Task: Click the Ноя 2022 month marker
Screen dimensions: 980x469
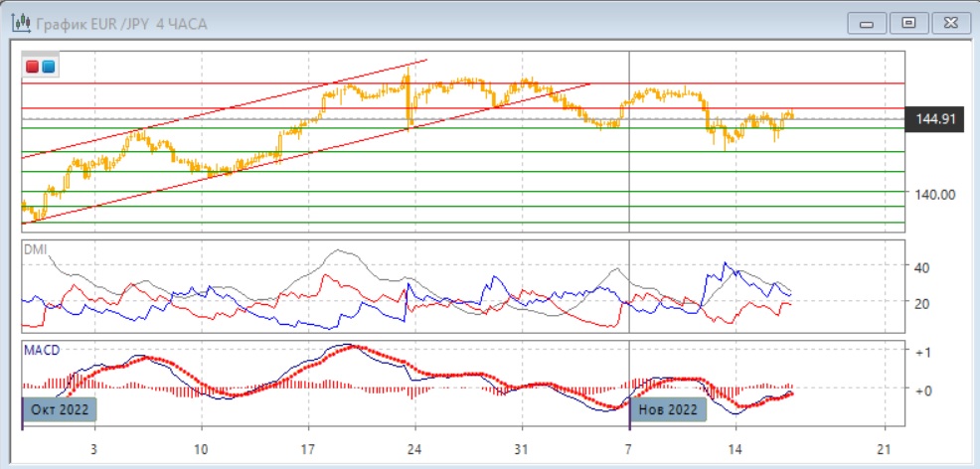Action: coord(668,409)
